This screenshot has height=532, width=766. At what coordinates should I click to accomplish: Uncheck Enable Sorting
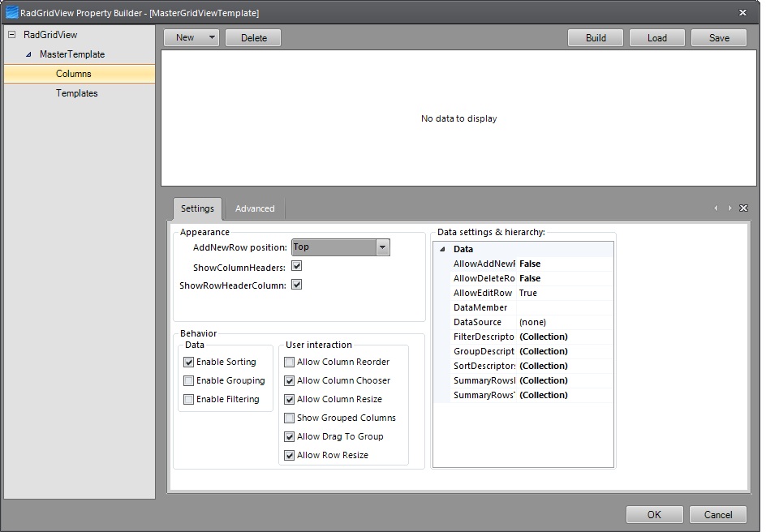point(188,363)
